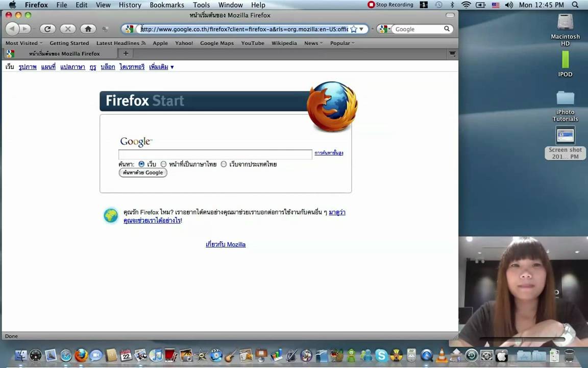Click the search magnifier in the Google search box
The height and width of the screenshot is (368, 588).
tap(447, 29)
